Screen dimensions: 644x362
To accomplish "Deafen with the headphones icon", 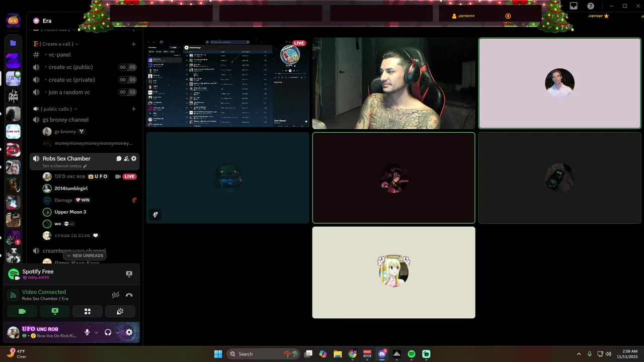I will [x=108, y=332].
